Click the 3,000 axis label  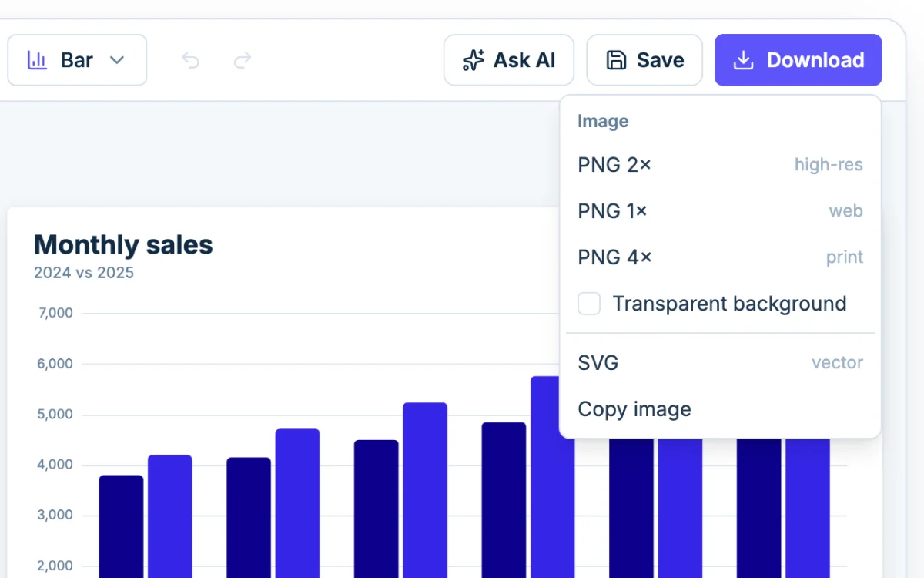[55, 516]
